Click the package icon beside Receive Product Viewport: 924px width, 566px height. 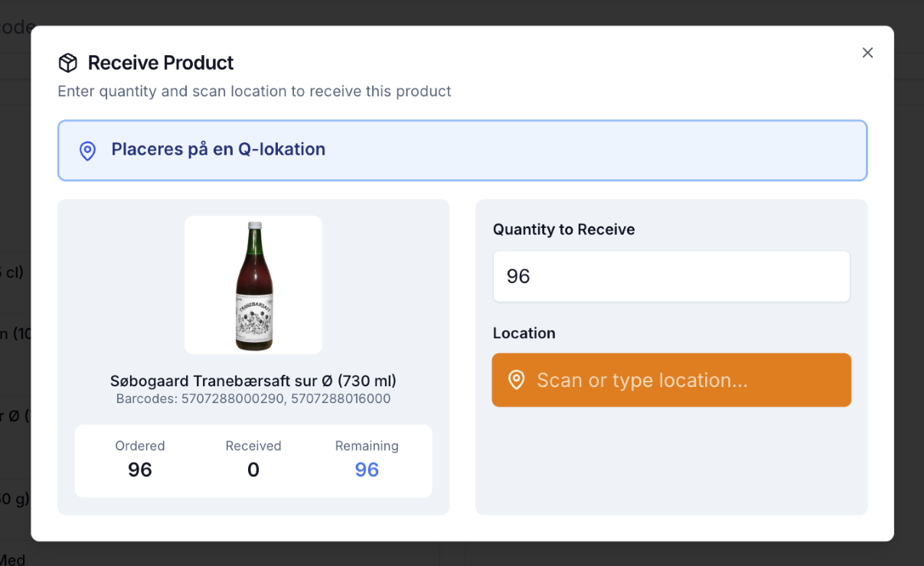[x=68, y=63]
